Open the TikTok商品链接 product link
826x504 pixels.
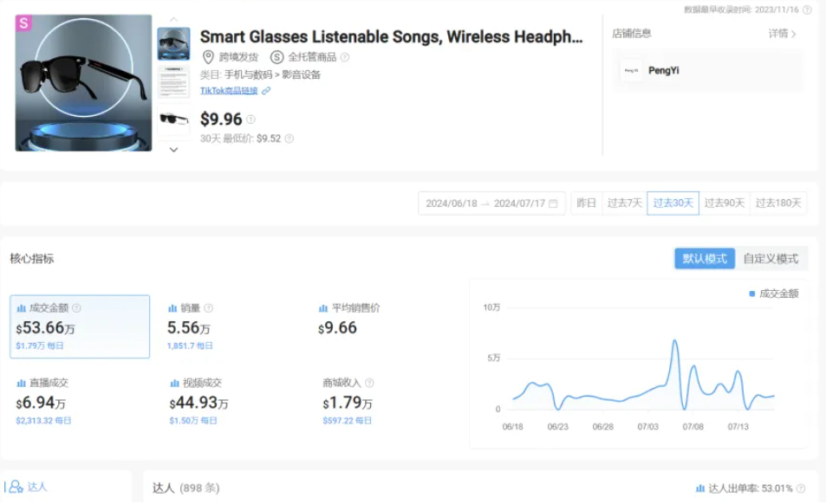coord(230,90)
